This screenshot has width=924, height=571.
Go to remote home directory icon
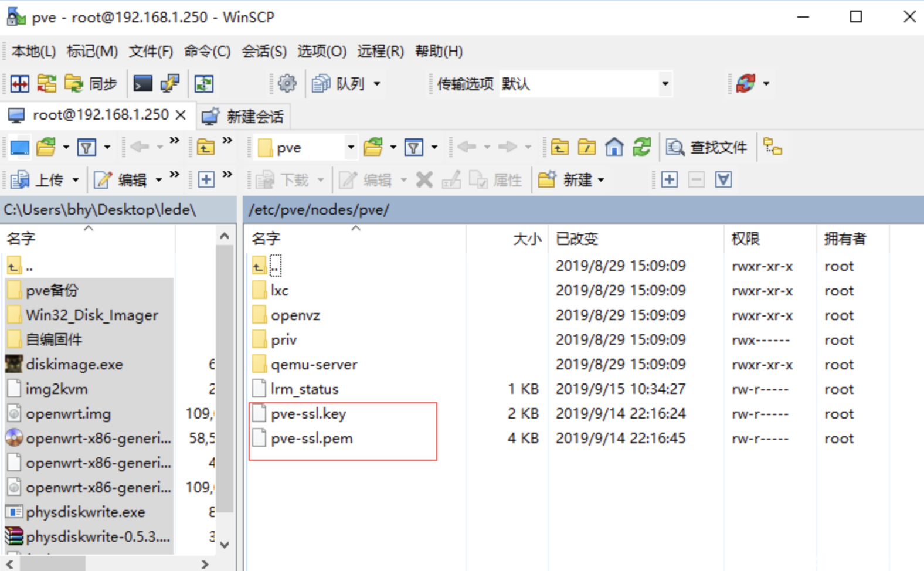[614, 147]
